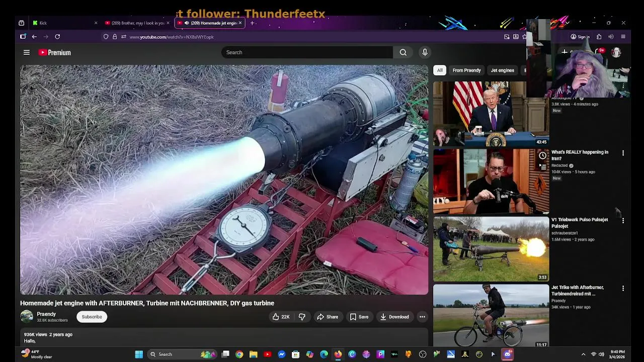
Task: Open the tracking protection shield icon
Action: click(106, 37)
